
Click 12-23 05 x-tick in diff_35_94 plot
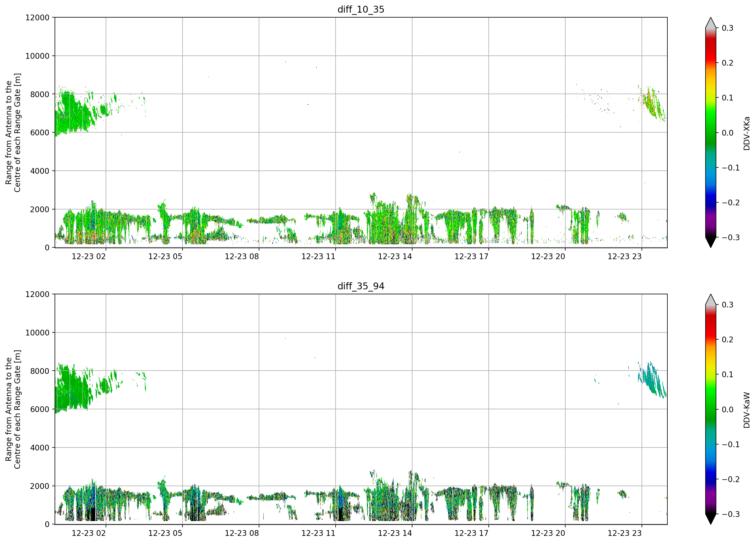(x=165, y=533)
